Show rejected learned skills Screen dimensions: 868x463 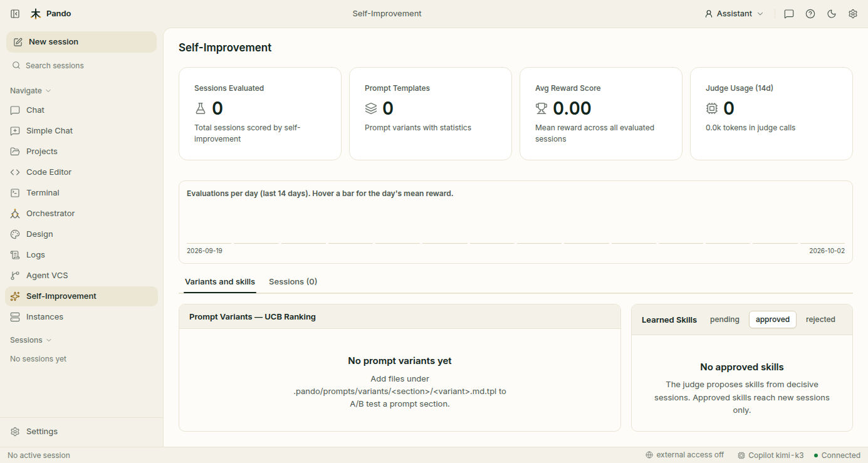click(x=820, y=320)
